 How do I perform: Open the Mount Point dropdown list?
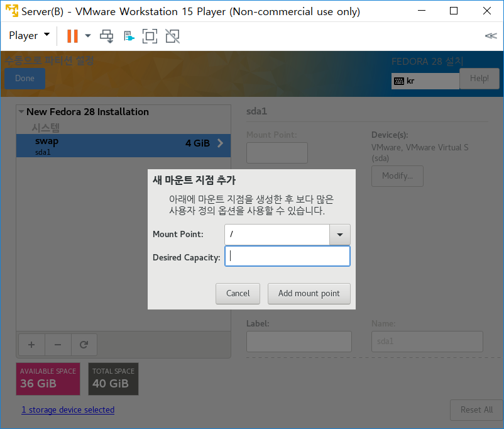340,235
